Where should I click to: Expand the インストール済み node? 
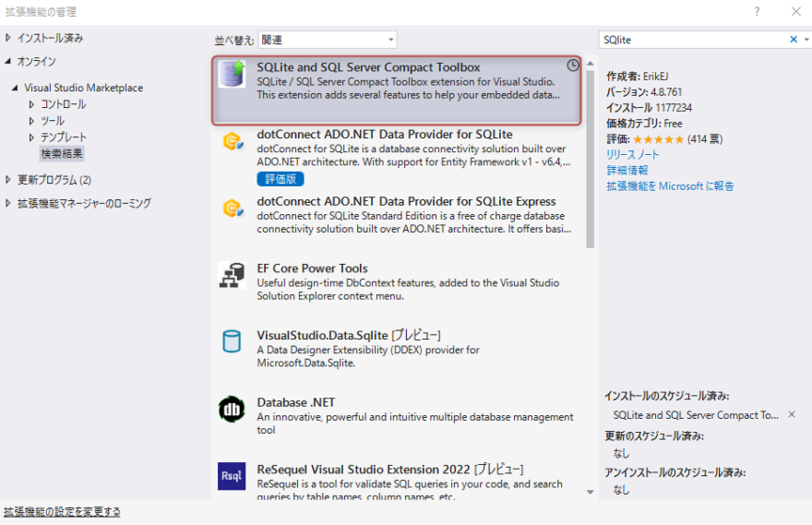point(7,38)
